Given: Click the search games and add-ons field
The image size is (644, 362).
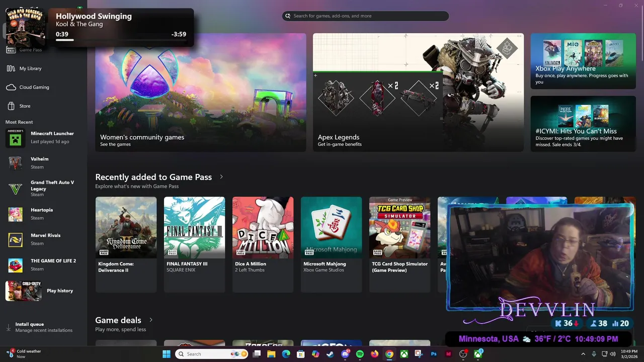Looking at the screenshot, I should [365, 16].
